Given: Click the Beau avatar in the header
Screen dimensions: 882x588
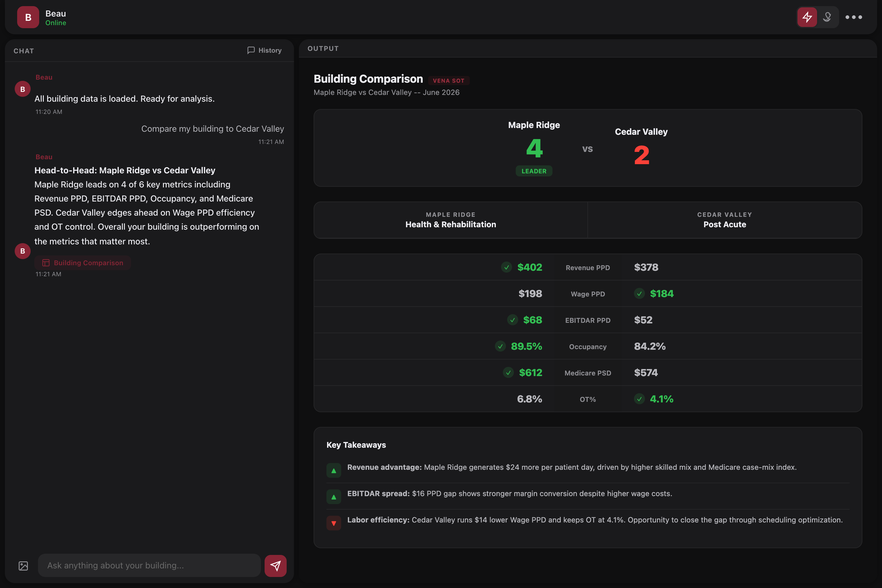Looking at the screenshot, I should 28,17.
